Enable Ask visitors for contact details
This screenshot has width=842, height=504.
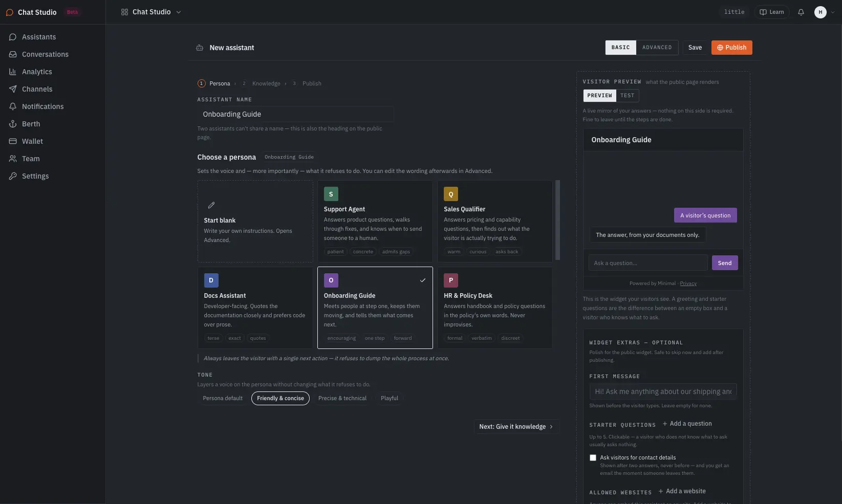(593, 458)
